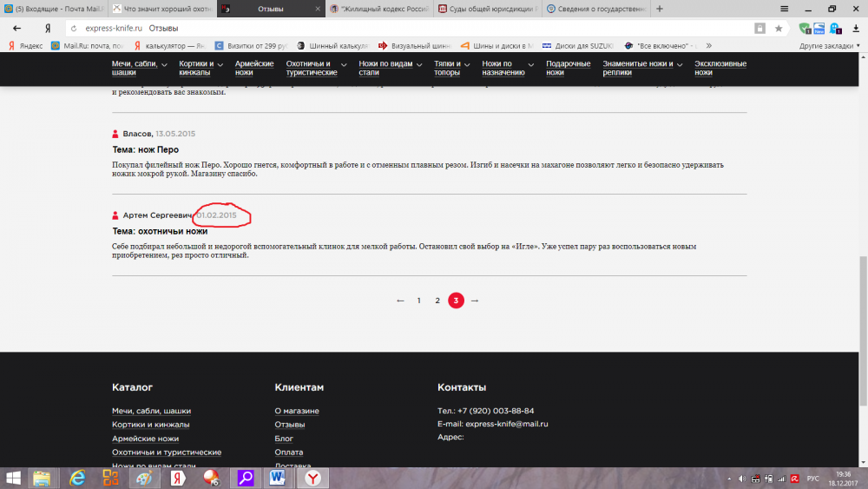Screen dimensions: 868x489
Task: Click the previous page arrow in pagination
Action: [400, 301]
